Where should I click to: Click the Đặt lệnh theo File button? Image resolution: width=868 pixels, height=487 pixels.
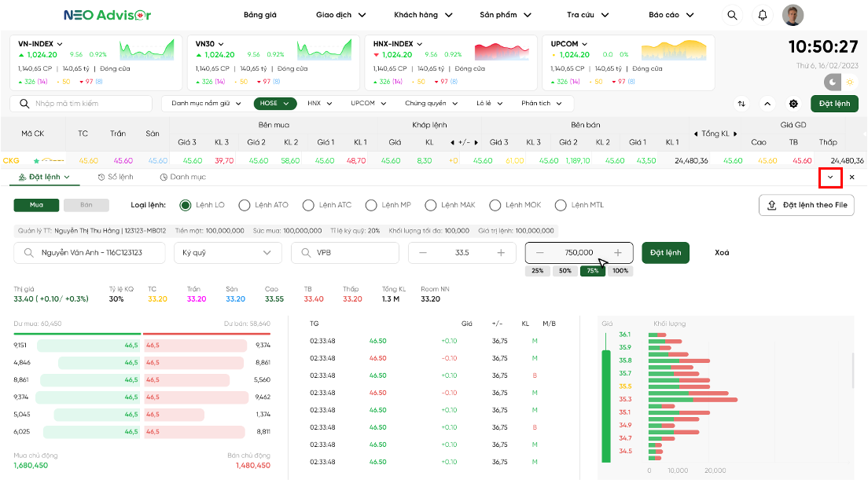point(806,205)
